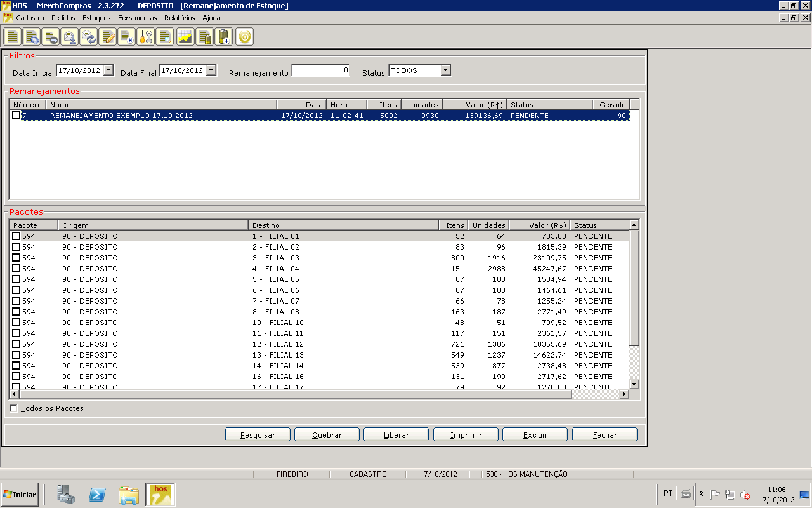Viewport: 812px width, 508px height.
Task: Expand the Status TODOS dropdown
Action: (x=445, y=70)
